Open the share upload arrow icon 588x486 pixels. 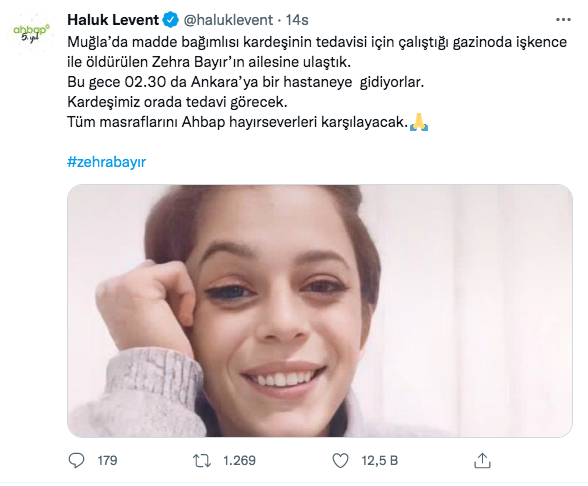tap(482, 460)
